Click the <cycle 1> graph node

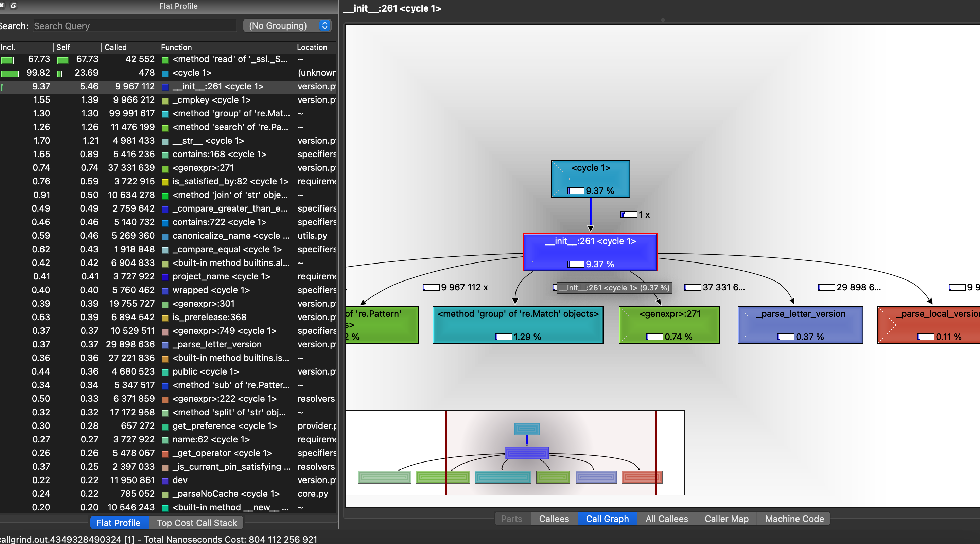591,179
